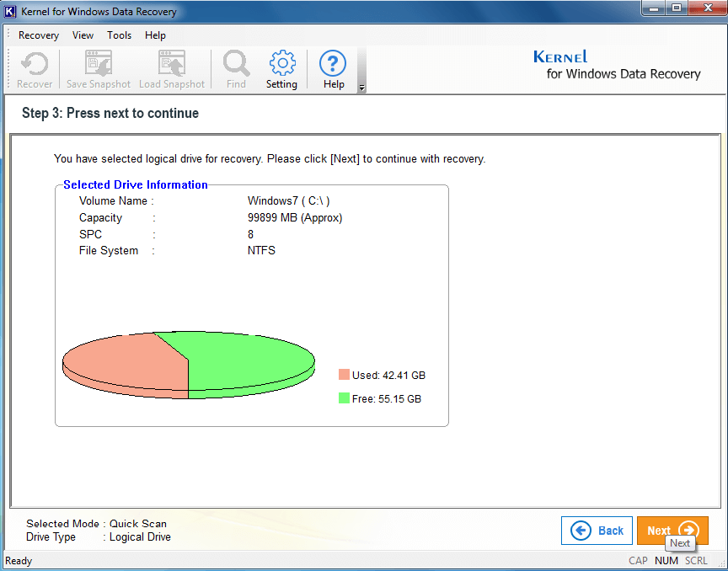Click the Used 42.41 GB legend swatch
Image resolution: width=728 pixels, height=571 pixels.
click(344, 375)
